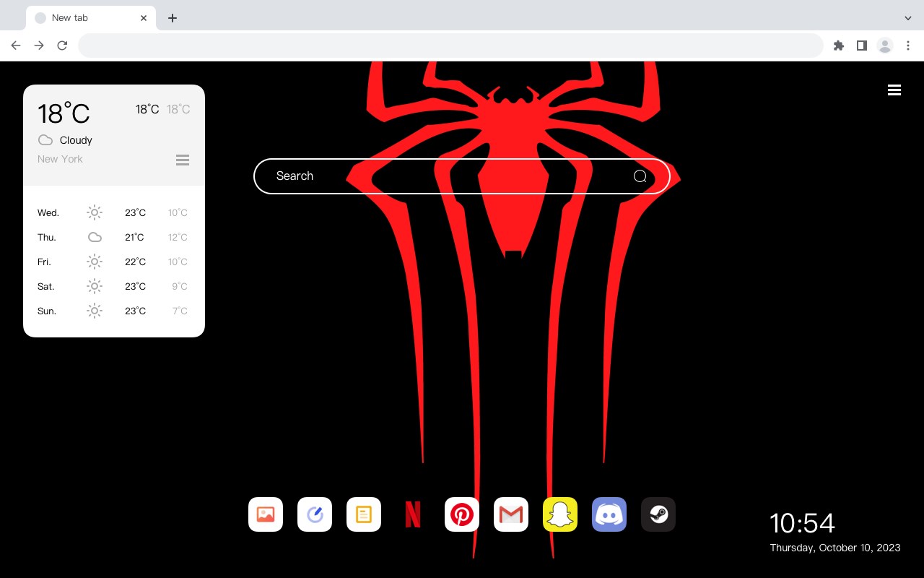
Task: Open the browser profile avatar
Action: coord(885,46)
